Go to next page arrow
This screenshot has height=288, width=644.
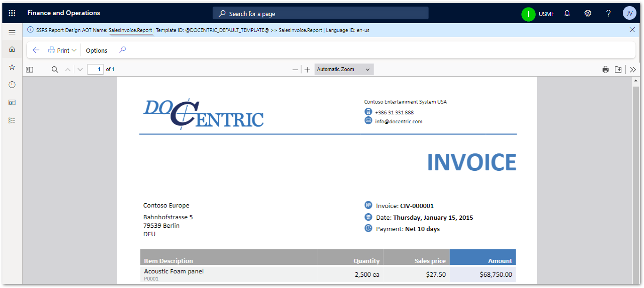coord(80,70)
